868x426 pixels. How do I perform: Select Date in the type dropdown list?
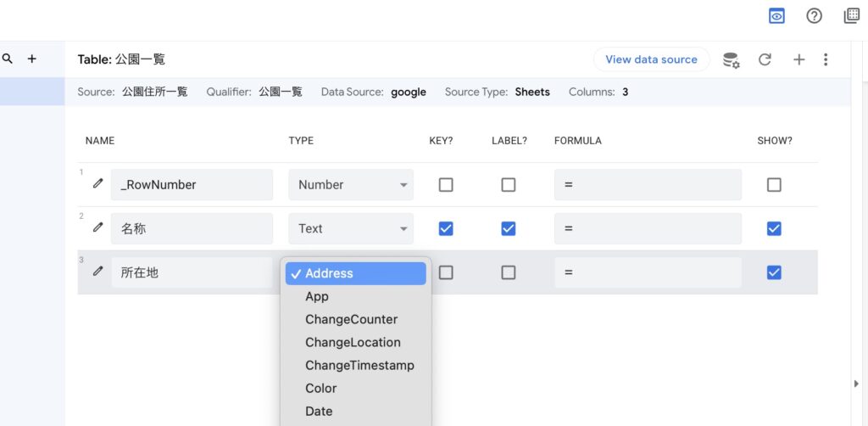click(x=319, y=411)
